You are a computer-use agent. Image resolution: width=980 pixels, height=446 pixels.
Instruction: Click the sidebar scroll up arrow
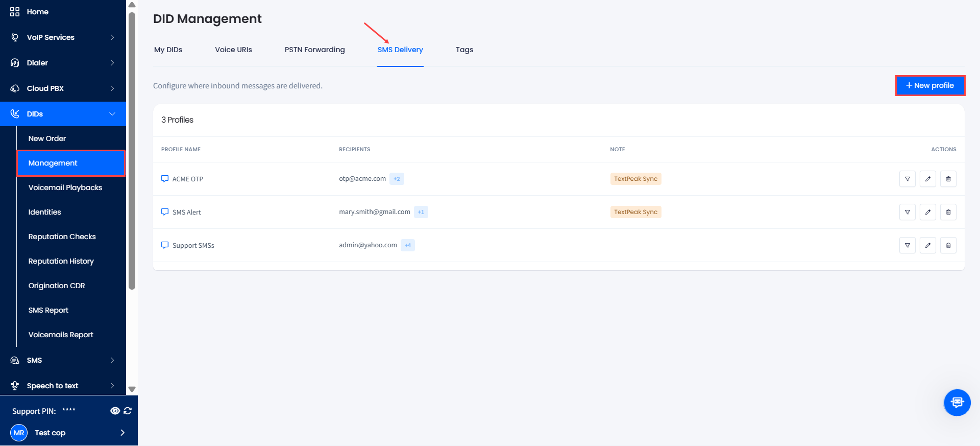[132, 5]
